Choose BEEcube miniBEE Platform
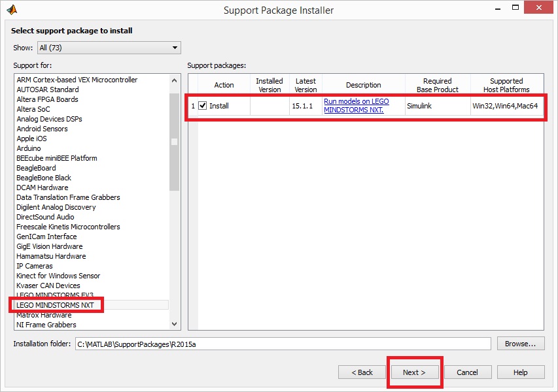558x392 pixels. (56, 158)
